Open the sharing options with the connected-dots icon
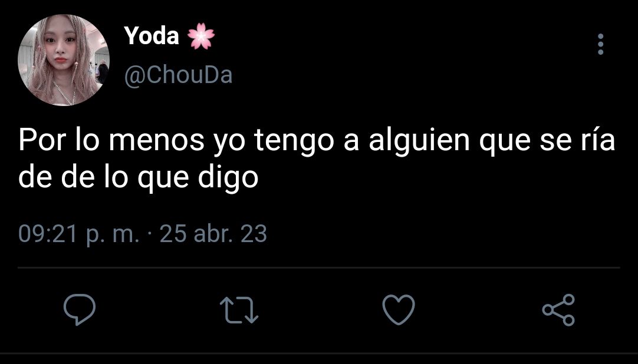This screenshot has width=638, height=364. point(558,310)
